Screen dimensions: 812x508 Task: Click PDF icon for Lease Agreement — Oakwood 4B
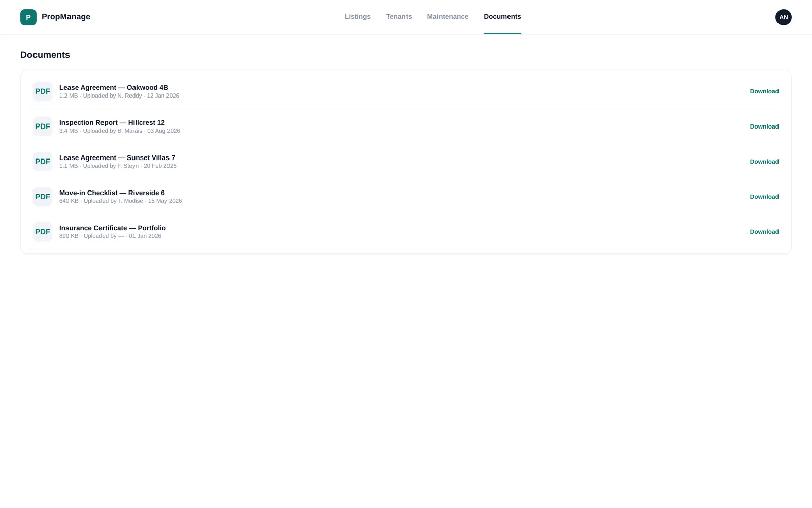click(x=43, y=91)
